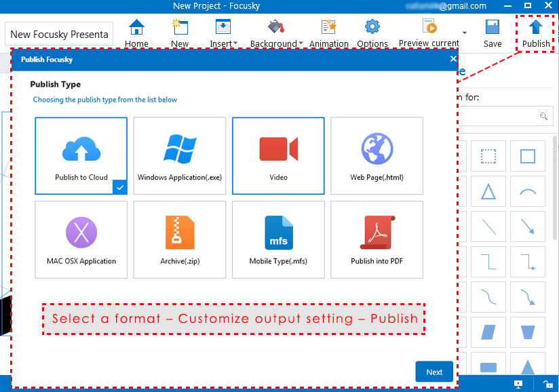The height and width of the screenshot is (392, 559).
Task: Edit the New Focusky Presentation title field
Action: [x=59, y=34]
